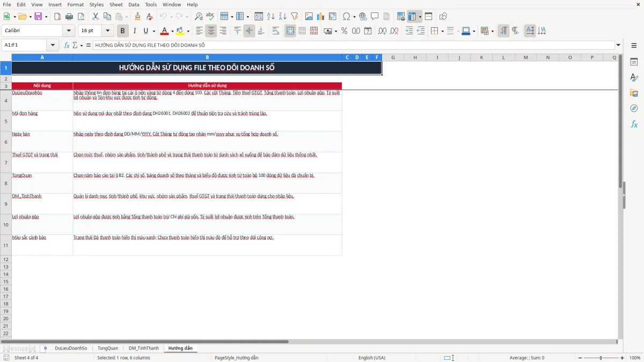Click Sort Ascending icon
The width and height of the screenshot is (644, 362).
(x=271, y=17)
